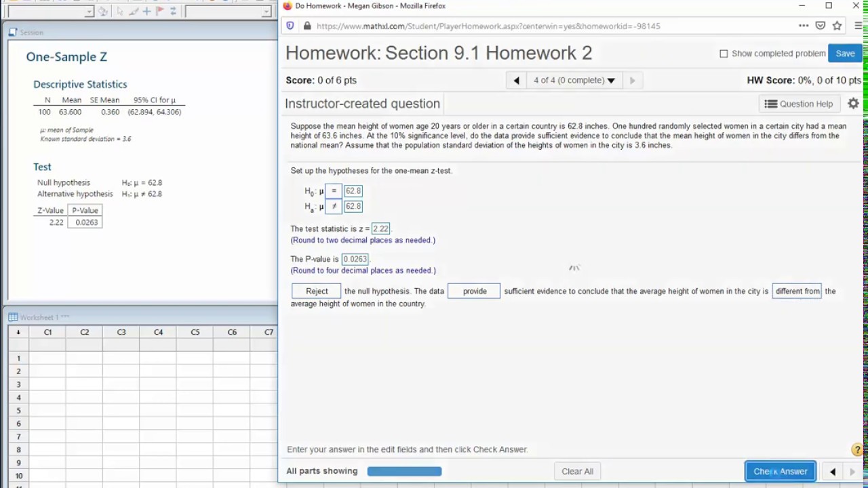868x488 pixels.
Task: Click the padlock site security icon
Action: coord(307,26)
